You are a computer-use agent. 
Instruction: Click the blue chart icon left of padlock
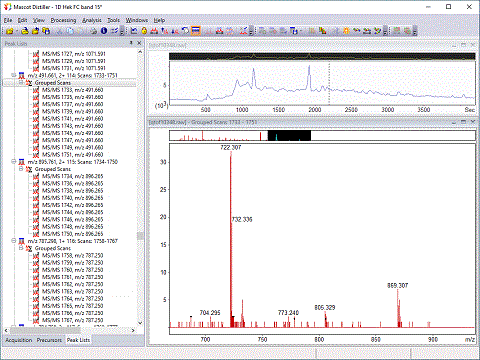(x=134, y=31)
